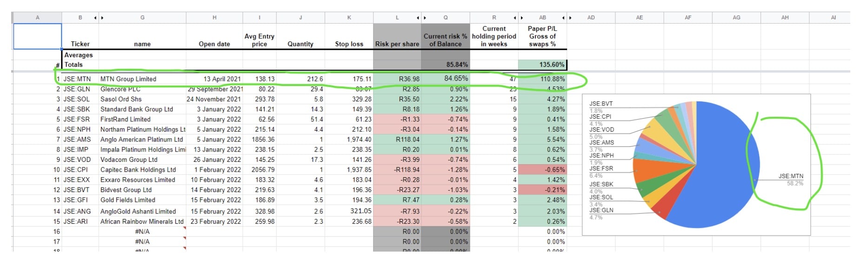Select column AG header
Viewport: 868px width, 266px height.
coord(736,18)
